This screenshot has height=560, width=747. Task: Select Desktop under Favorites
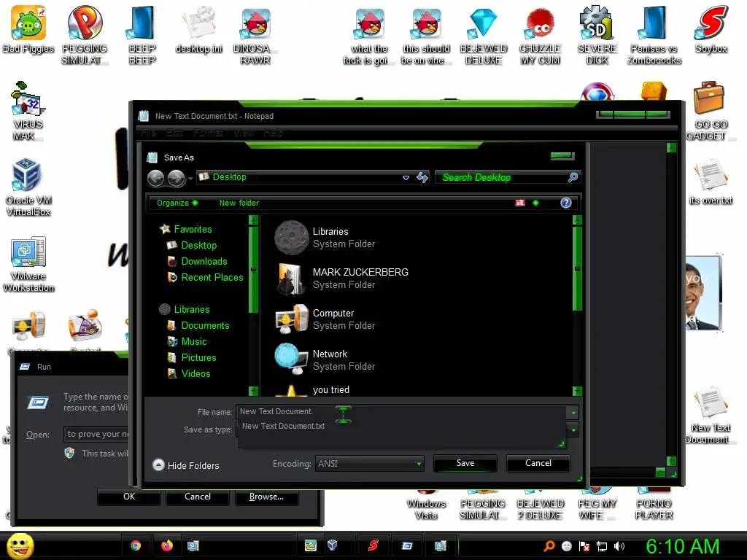pos(192,245)
